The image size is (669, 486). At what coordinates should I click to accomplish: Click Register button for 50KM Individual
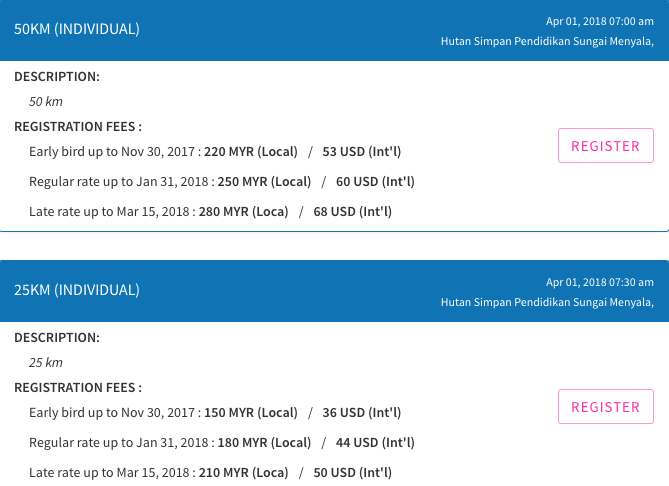[605, 146]
